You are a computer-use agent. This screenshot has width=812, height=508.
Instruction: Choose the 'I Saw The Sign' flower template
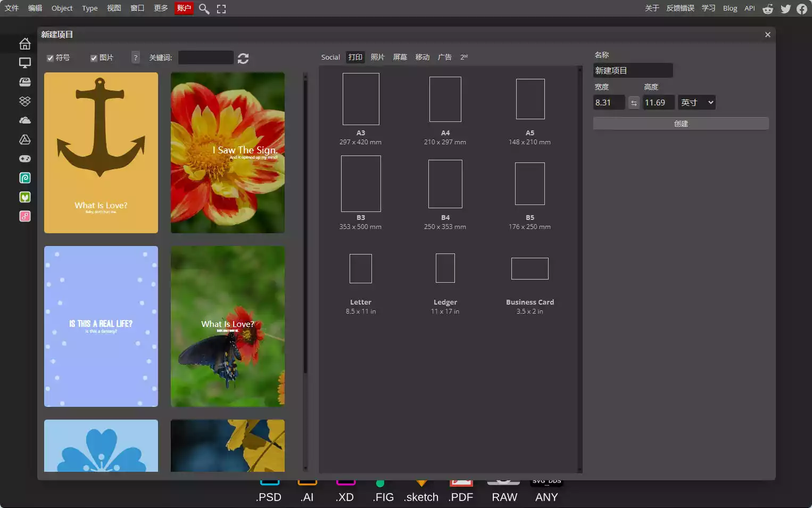click(x=228, y=153)
